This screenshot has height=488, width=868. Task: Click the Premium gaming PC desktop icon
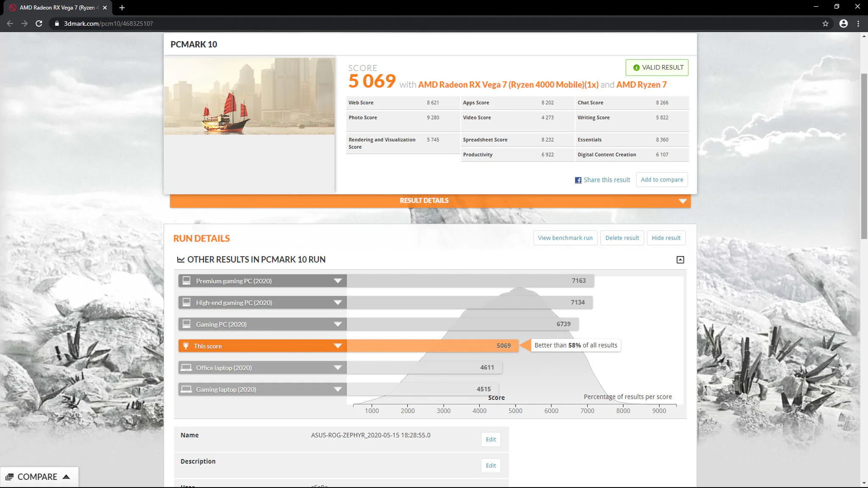pos(186,280)
